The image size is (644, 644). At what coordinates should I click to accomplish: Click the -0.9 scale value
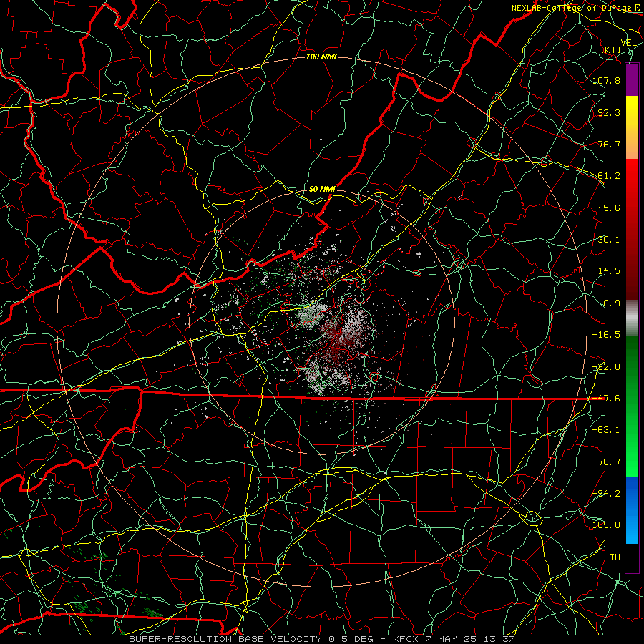[x=609, y=303]
